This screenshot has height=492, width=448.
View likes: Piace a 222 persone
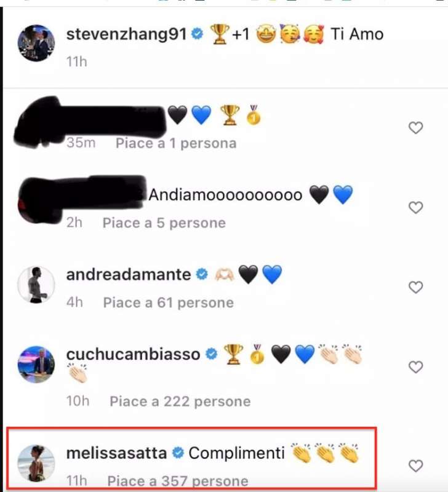coord(180,402)
